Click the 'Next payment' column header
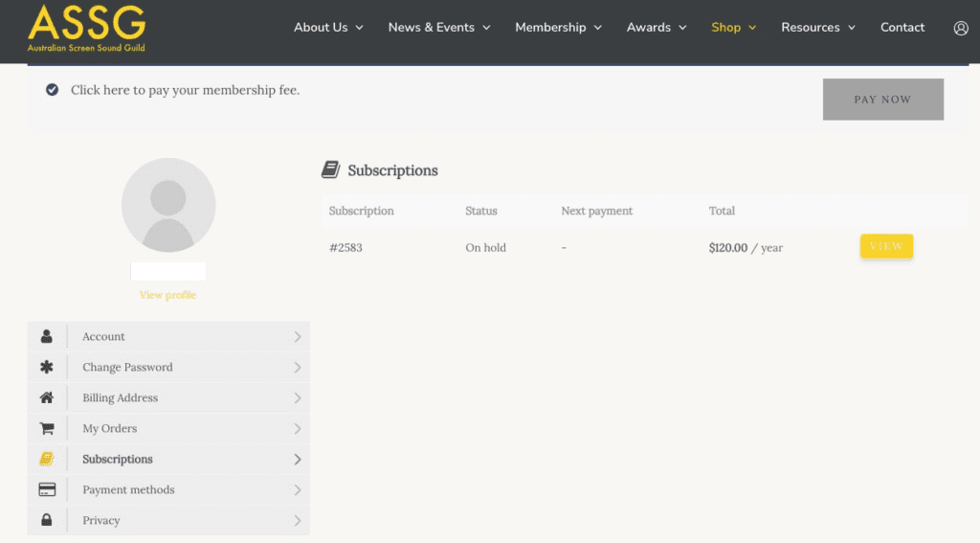Screen dimensions: 980x543 pos(597,211)
